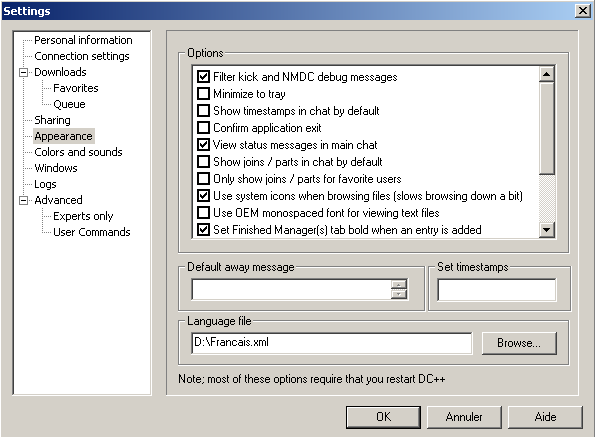The image size is (595, 437).
Task: Collapse the Advanced tree node
Action: 24,200
